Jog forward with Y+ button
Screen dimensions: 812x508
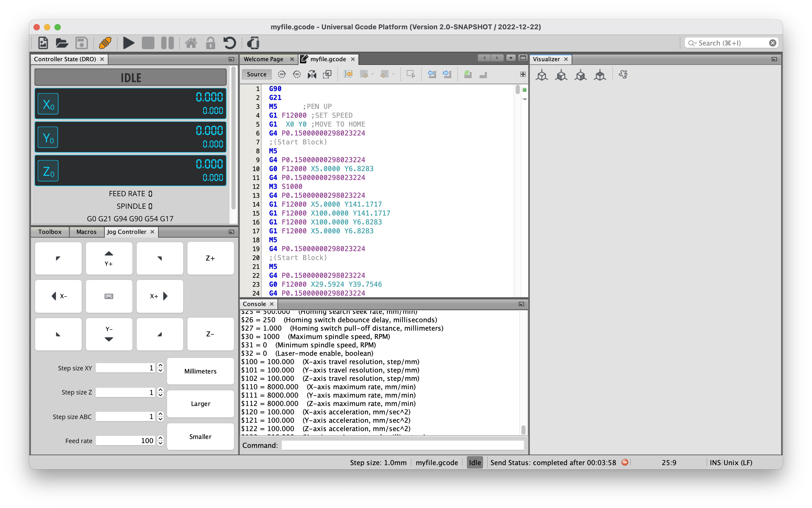pyautogui.click(x=109, y=258)
